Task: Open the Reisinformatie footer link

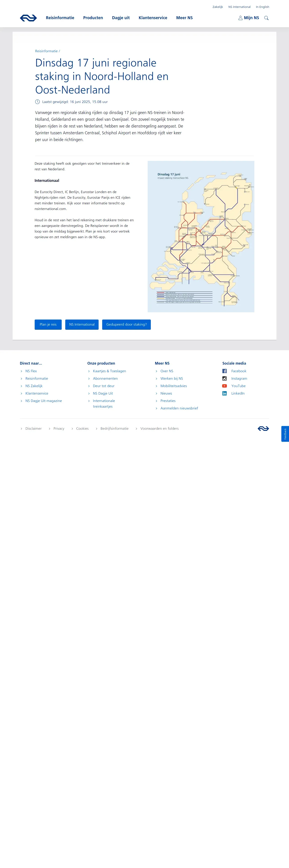Action: click(x=37, y=378)
